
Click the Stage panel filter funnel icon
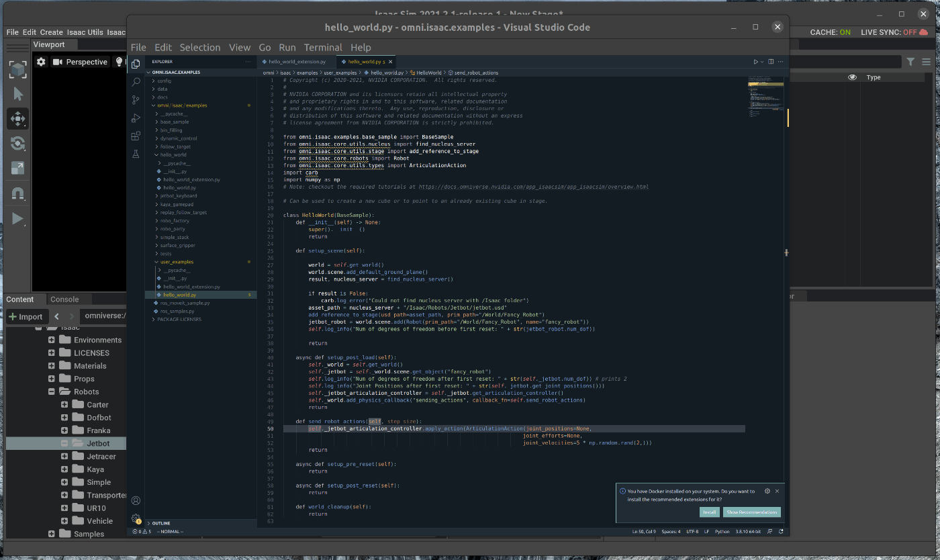pyautogui.click(x=910, y=62)
